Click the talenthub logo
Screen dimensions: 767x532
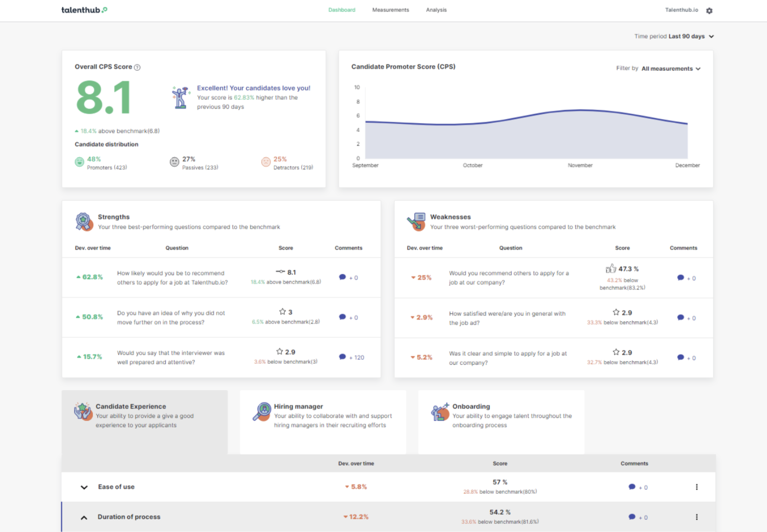(84, 9)
